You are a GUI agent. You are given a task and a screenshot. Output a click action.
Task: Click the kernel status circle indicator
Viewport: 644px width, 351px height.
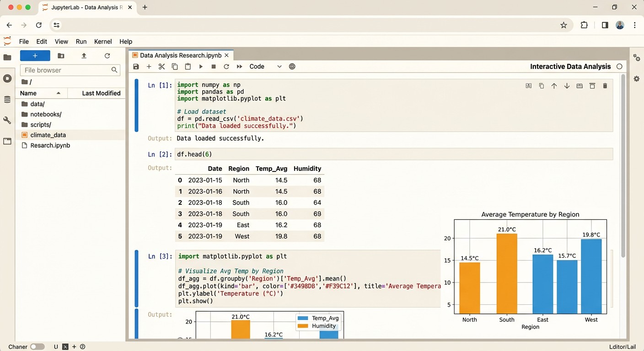point(619,67)
